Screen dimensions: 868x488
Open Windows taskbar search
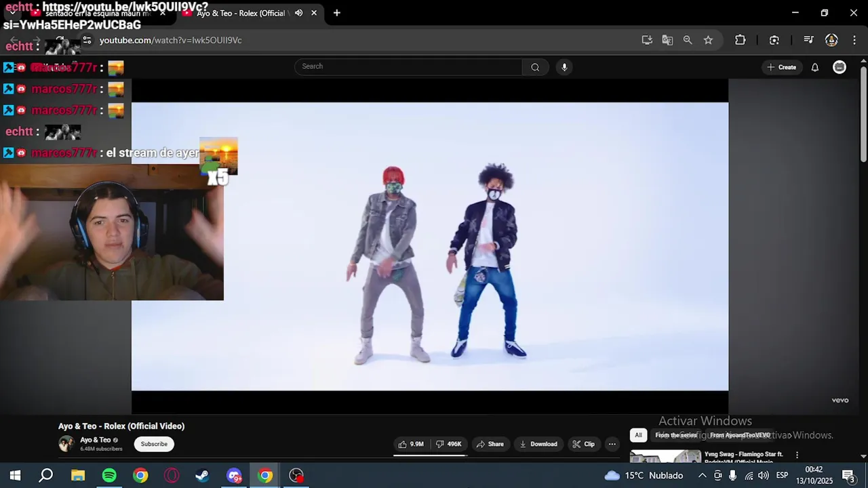pyautogui.click(x=46, y=475)
